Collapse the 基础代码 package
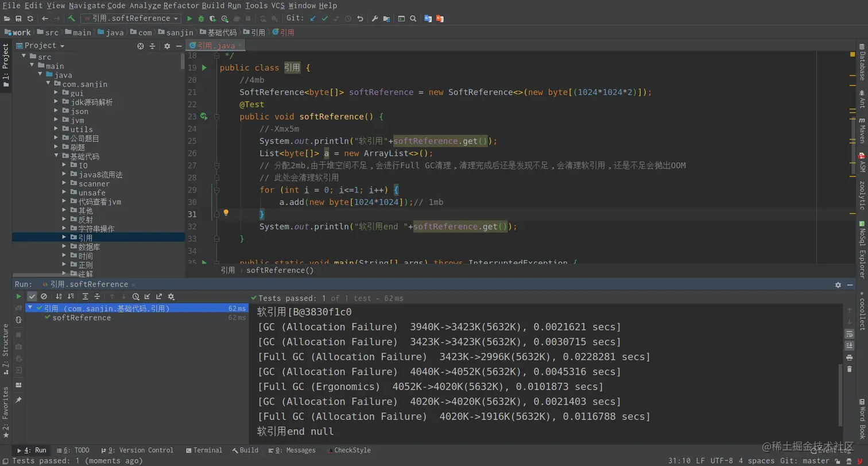The height and width of the screenshot is (466, 868). (x=56, y=156)
